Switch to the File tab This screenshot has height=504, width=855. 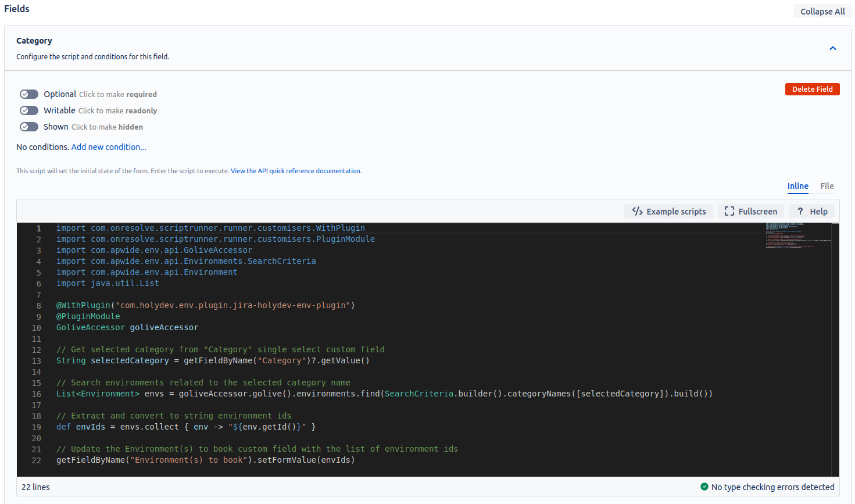[827, 186]
